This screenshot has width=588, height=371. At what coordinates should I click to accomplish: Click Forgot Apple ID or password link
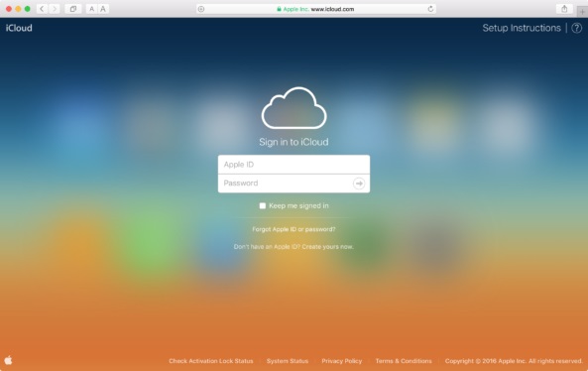(x=294, y=229)
